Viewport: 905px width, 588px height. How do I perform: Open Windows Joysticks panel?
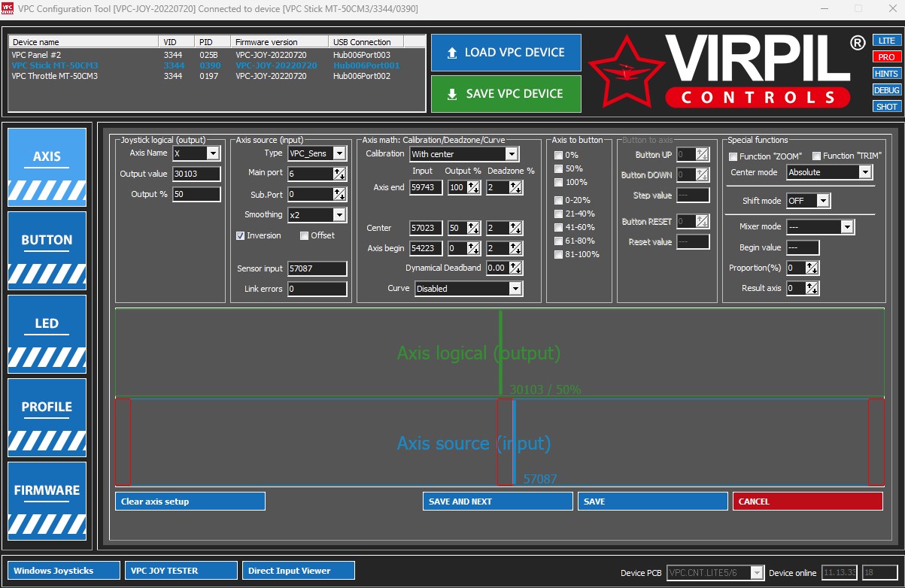64,571
